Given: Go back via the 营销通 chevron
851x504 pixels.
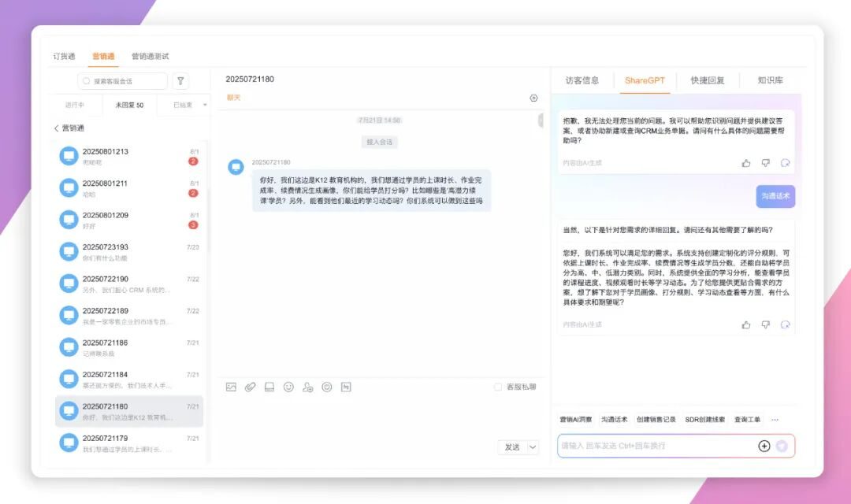Looking at the screenshot, I should pos(57,128).
